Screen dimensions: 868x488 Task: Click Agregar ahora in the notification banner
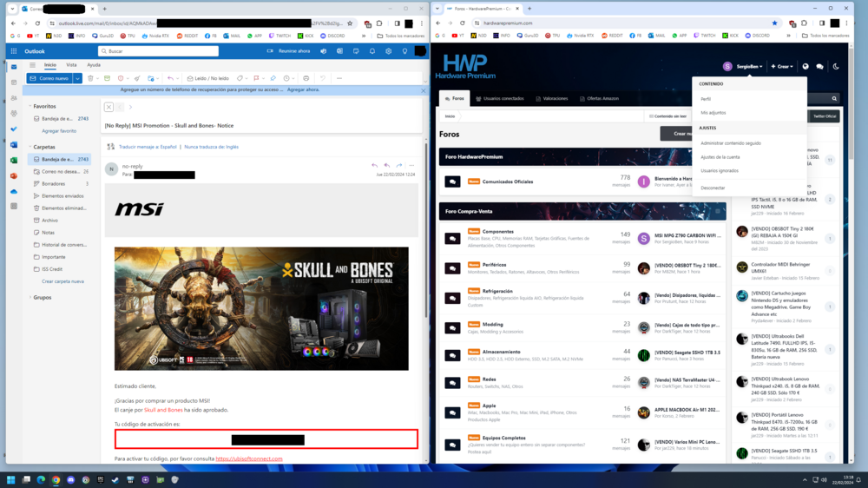[303, 89]
